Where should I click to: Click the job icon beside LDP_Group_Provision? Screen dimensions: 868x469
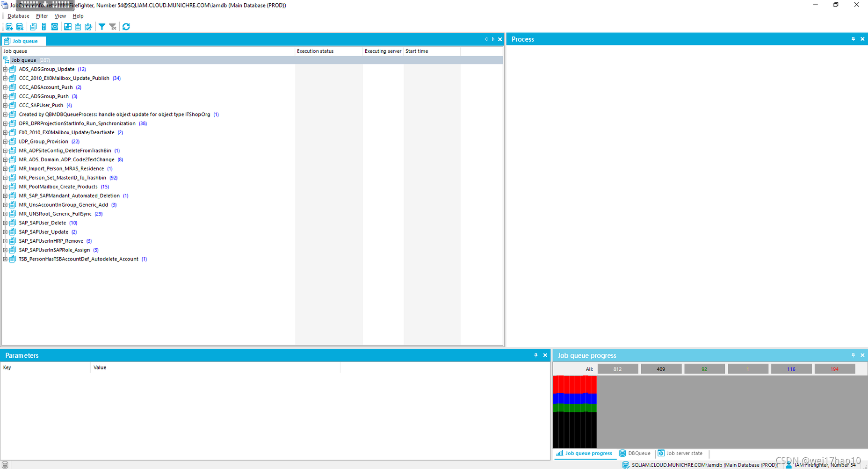13,141
